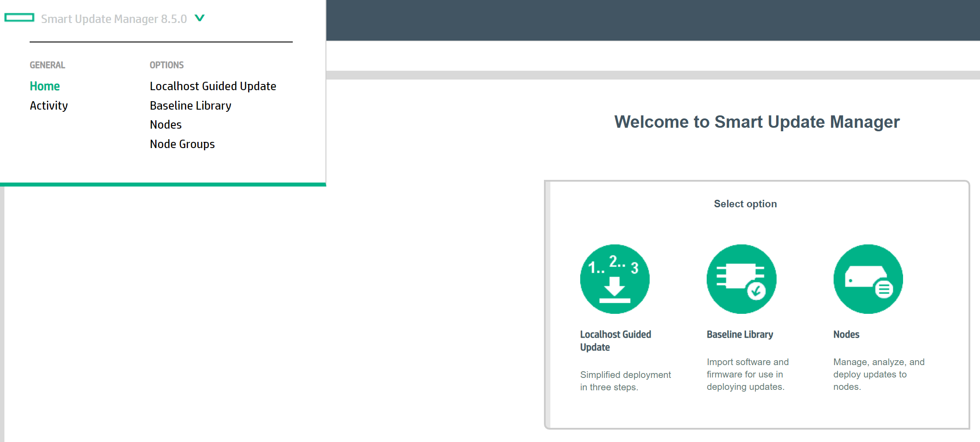Click the Localhost Guided Update card title
Viewport: 980px width, 442px height.
click(x=616, y=341)
